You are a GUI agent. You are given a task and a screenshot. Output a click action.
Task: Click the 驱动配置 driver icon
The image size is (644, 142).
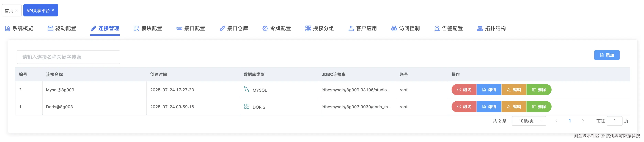click(x=51, y=28)
